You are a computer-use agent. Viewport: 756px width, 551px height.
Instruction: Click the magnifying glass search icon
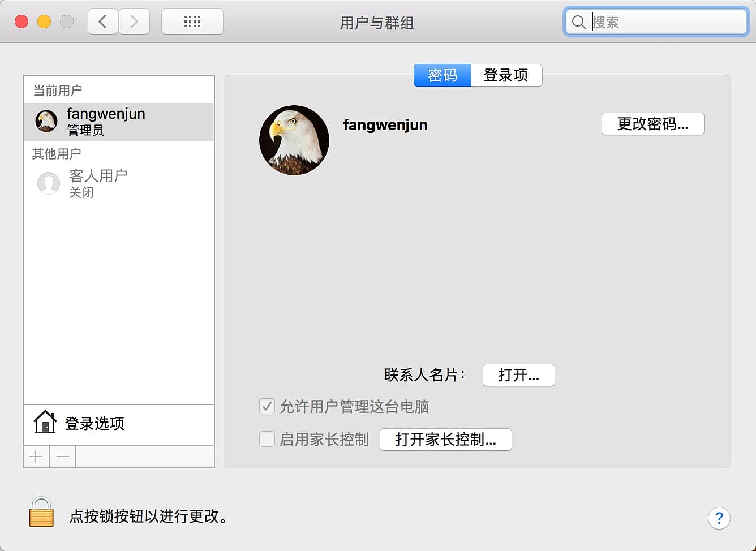pyautogui.click(x=578, y=22)
